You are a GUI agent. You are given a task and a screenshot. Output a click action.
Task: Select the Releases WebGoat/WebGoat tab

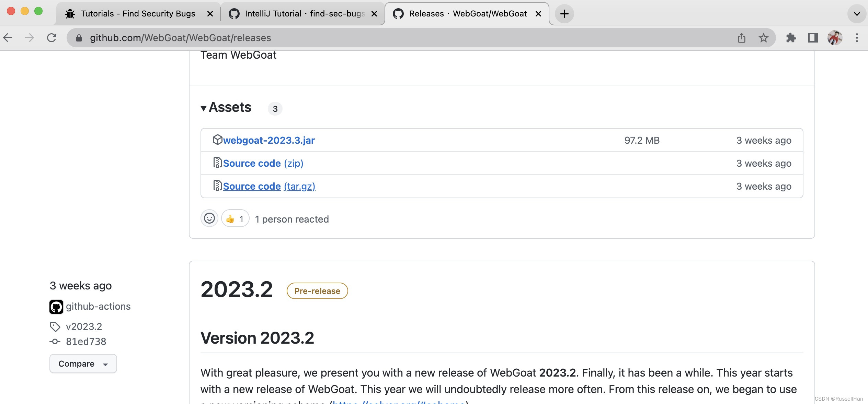pos(467,14)
